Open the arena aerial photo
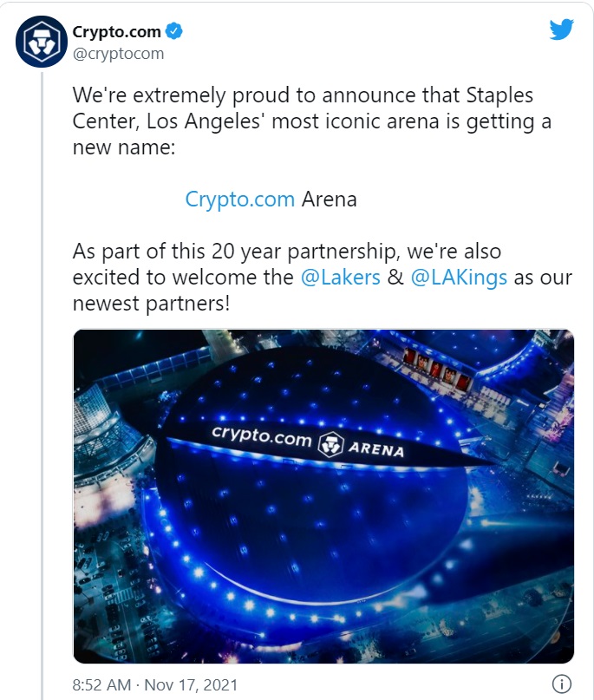This screenshot has width=594, height=700. 323,496
